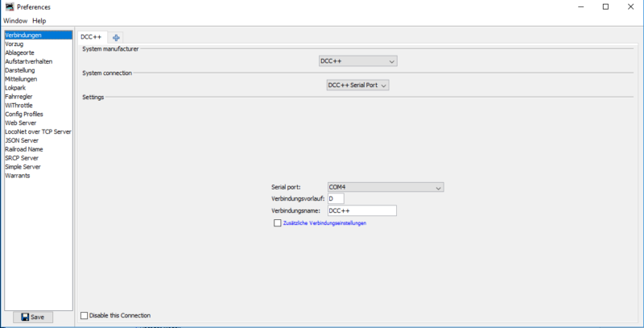
Task: Select WiThrottle in the list
Action: 39,106
